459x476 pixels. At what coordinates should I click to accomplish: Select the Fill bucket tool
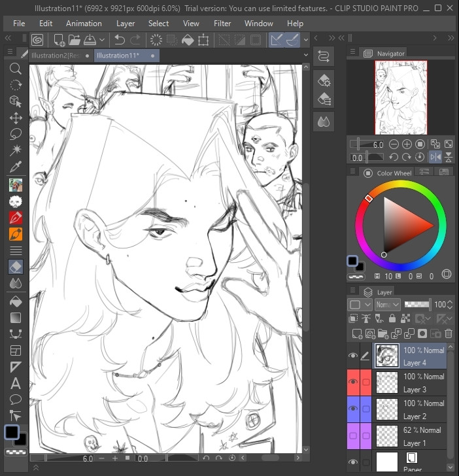tap(16, 301)
